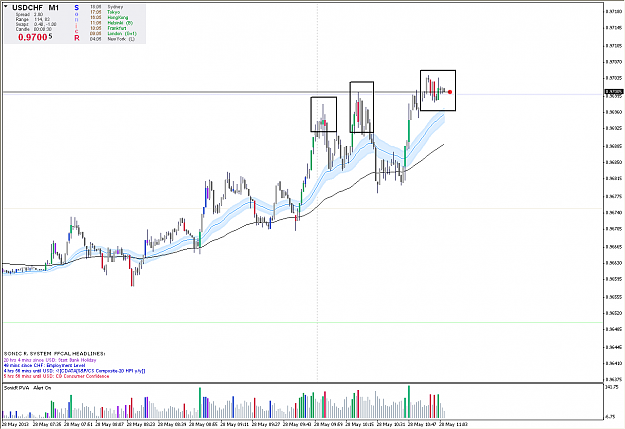
Task: Click the 0.97070 price axis label
Action: [x=614, y=62]
